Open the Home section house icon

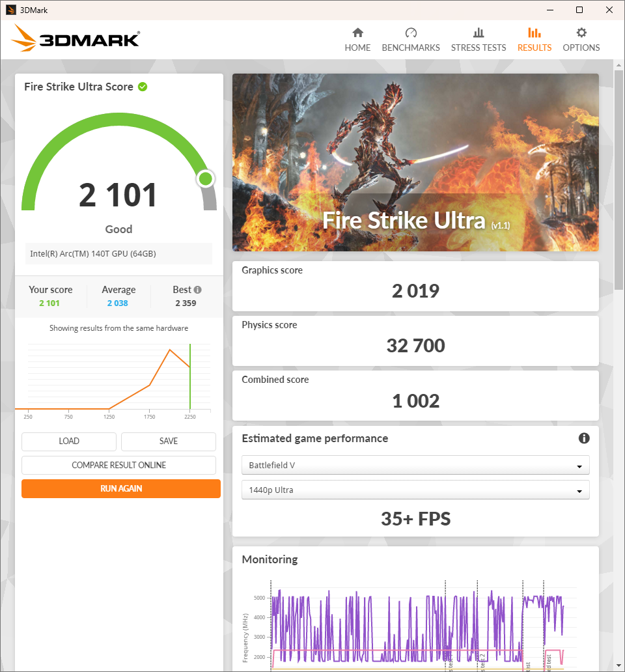coord(357,33)
